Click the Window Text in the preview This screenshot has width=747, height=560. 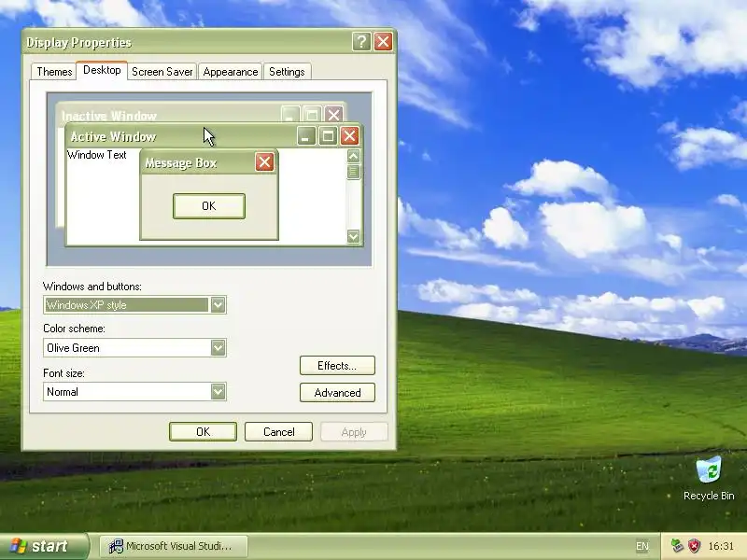click(97, 155)
